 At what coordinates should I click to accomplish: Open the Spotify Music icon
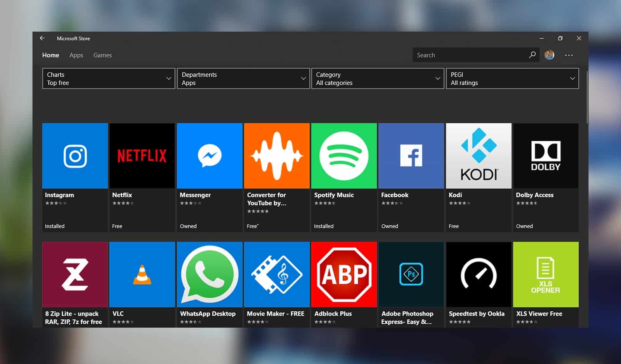(x=344, y=156)
